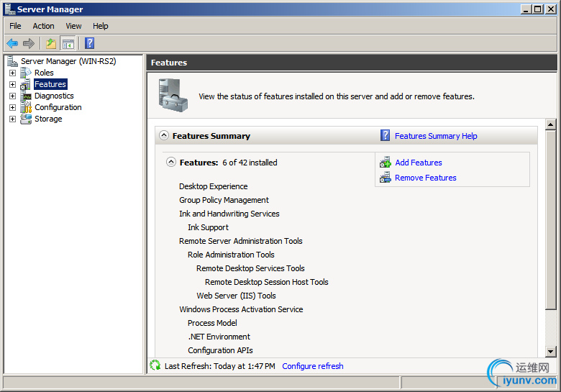Viewport: 561px width, 392px height.
Task: Click the Up one level folder icon
Action: (x=51, y=44)
